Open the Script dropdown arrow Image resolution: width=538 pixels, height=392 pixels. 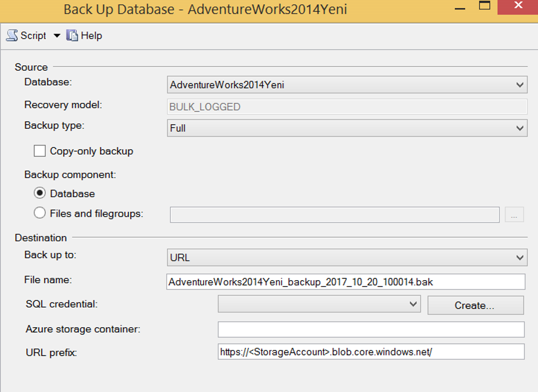pyautogui.click(x=57, y=35)
